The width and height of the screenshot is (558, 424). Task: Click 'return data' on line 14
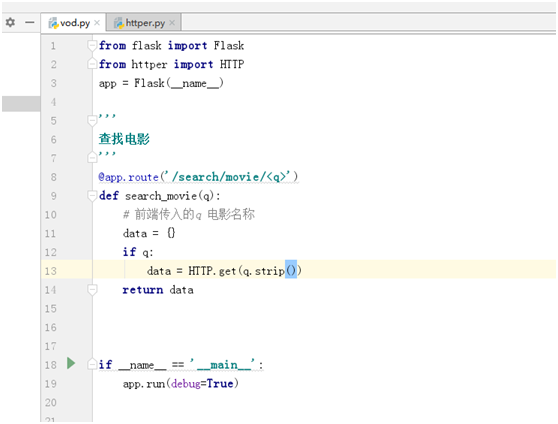158,290
